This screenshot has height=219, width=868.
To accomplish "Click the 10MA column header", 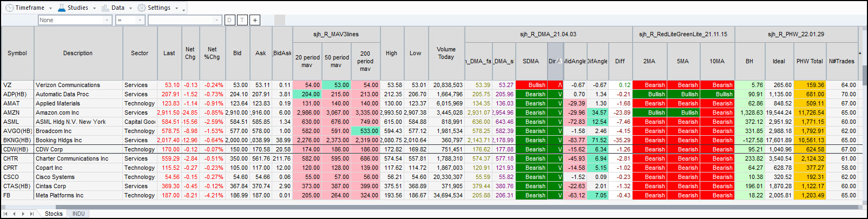I will (717, 61).
